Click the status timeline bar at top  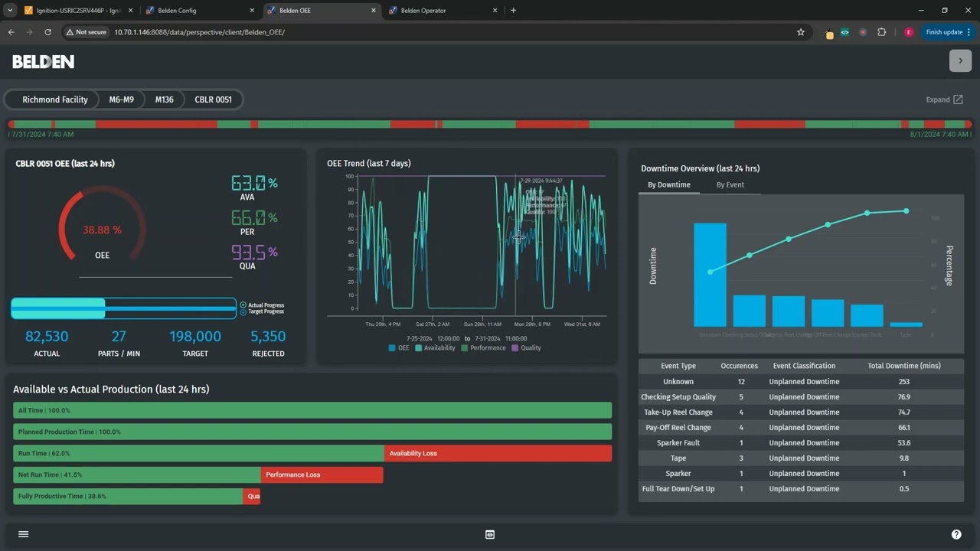click(x=490, y=124)
